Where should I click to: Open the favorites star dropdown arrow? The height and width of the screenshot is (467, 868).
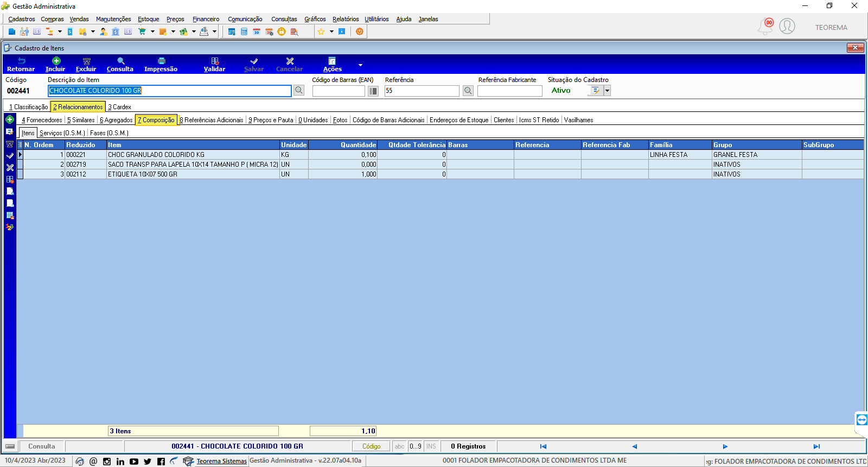(x=331, y=31)
